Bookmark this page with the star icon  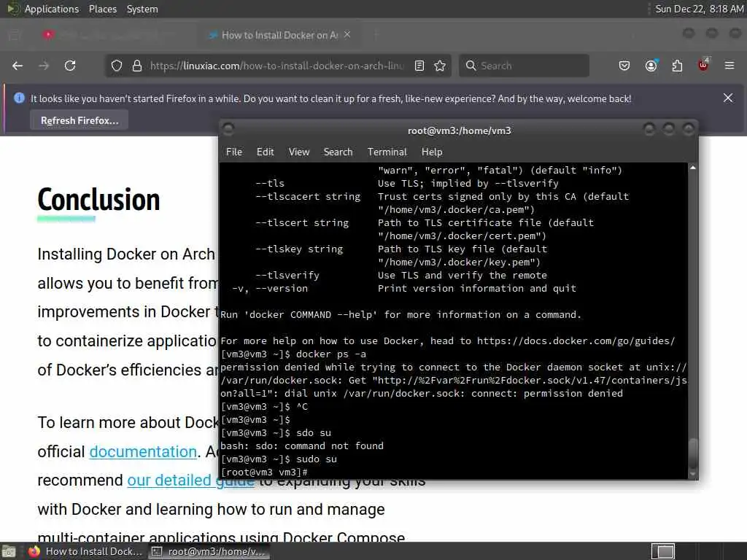(x=440, y=66)
